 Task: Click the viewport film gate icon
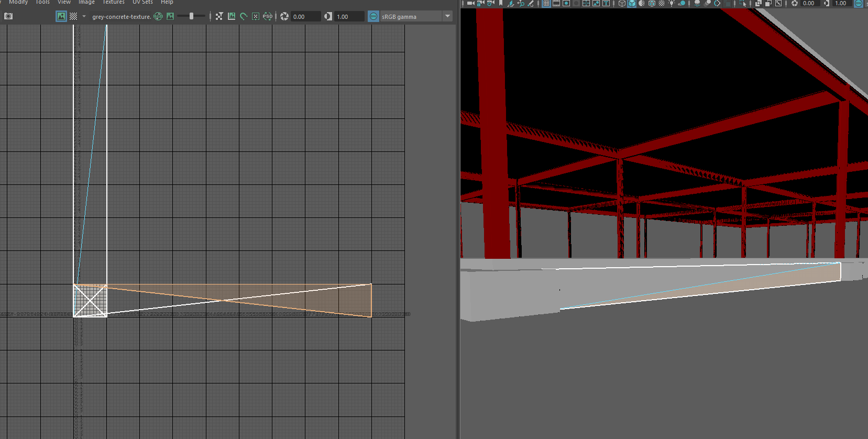pyautogui.click(x=556, y=3)
